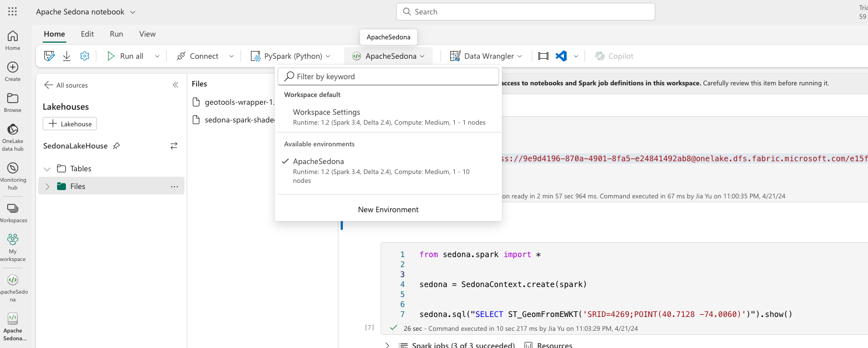Image resolution: width=868 pixels, height=348 pixels.
Task: Open the View menu
Action: (x=147, y=34)
